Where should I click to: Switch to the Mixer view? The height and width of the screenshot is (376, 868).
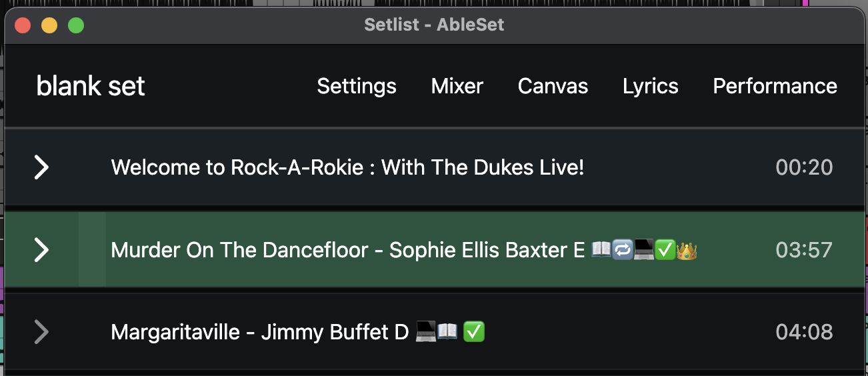457,86
